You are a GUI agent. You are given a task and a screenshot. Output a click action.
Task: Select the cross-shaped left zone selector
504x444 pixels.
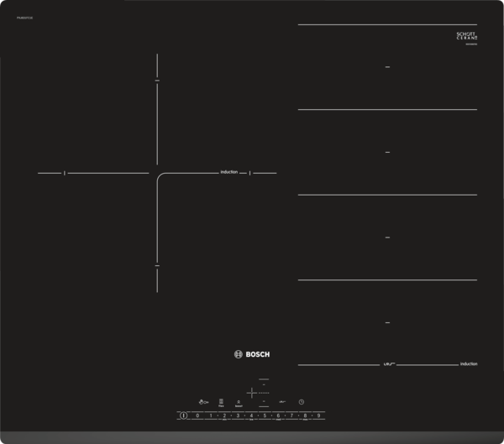pos(250,392)
